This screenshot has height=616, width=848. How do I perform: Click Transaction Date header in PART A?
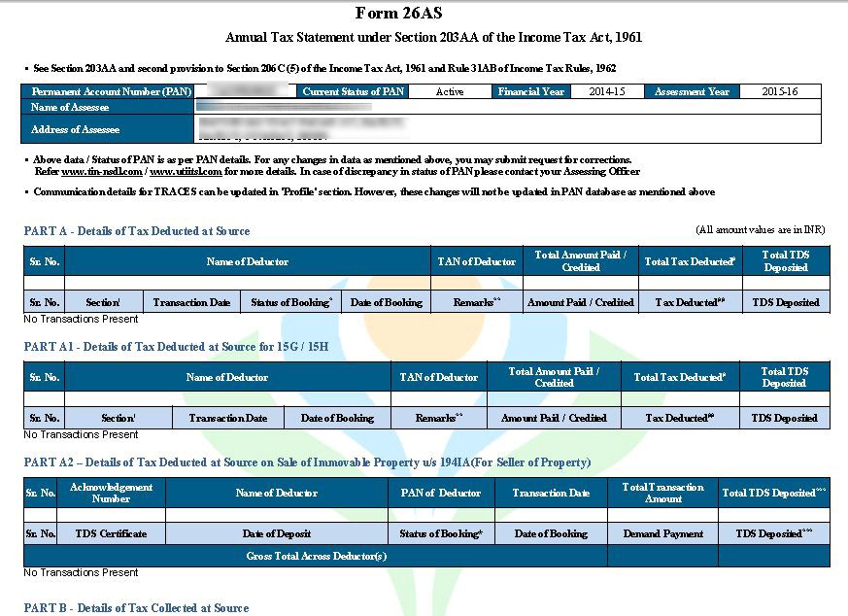[x=191, y=302]
